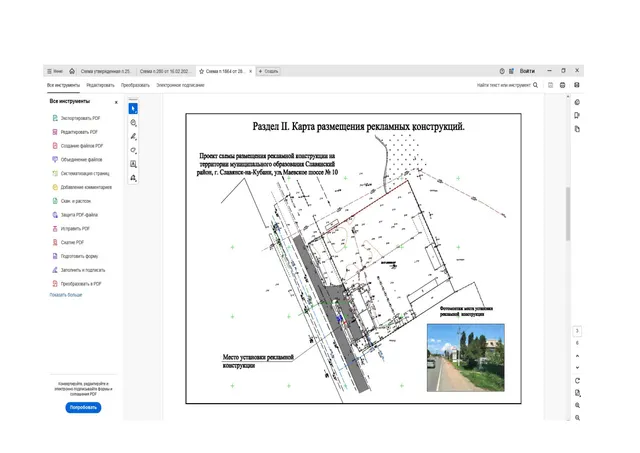Open the notifications icon beside Войти

tap(511, 71)
